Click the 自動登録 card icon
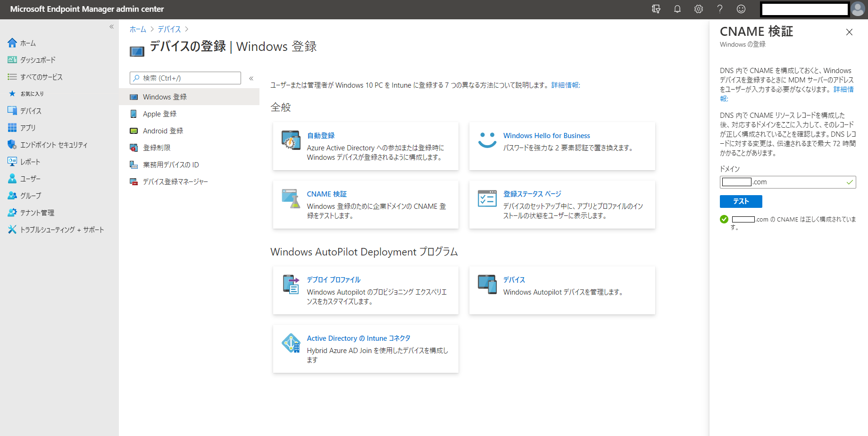The height and width of the screenshot is (436, 868). 291,140
